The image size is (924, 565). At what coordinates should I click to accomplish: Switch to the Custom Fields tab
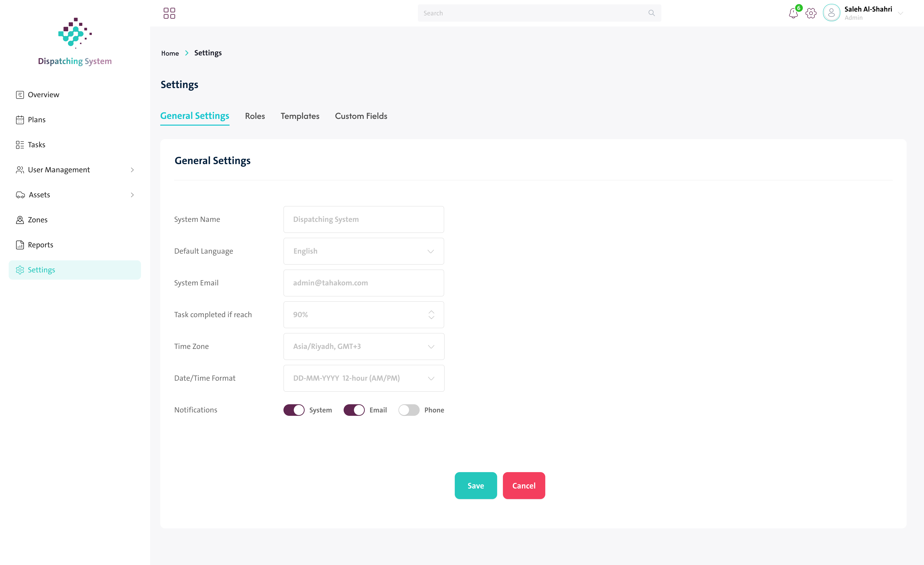[361, 116]
